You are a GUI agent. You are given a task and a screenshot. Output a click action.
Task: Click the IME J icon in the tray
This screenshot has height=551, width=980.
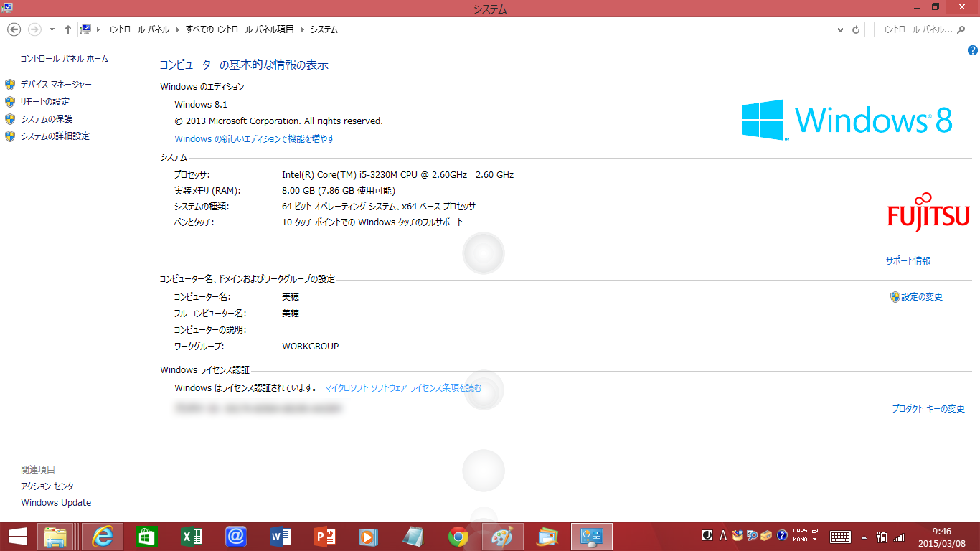(x=707, y=535)
